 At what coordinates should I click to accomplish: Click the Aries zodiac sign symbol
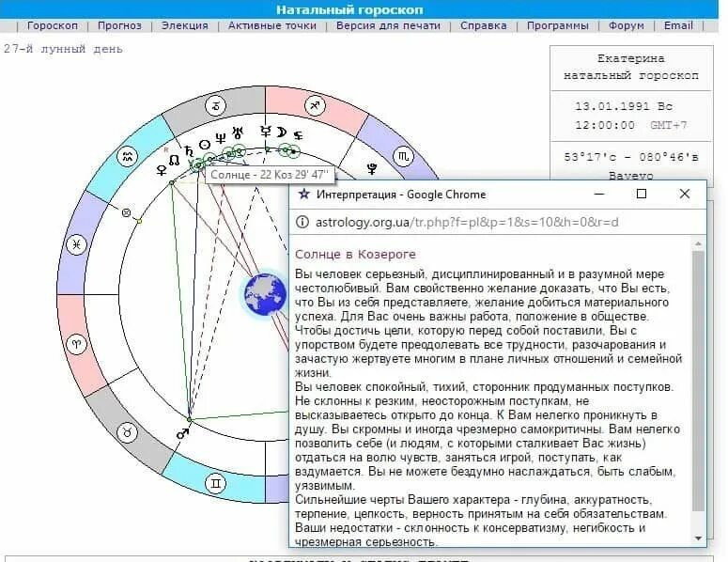click(x=77, y=345)
